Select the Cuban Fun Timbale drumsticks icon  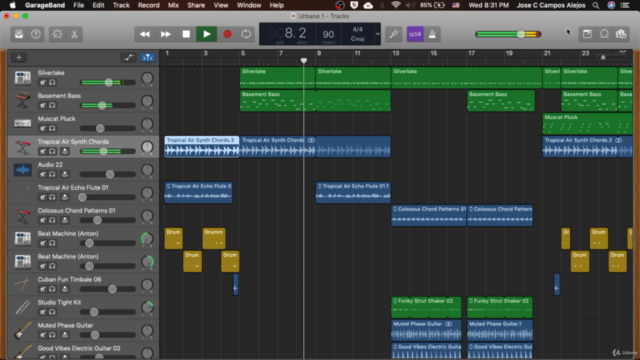pos(22,284)
